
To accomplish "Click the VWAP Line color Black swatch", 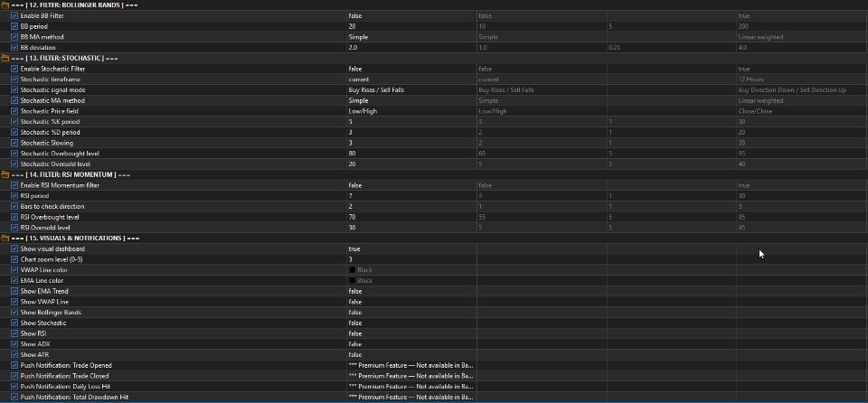I will pyautogui.click(x=352, y=270).
